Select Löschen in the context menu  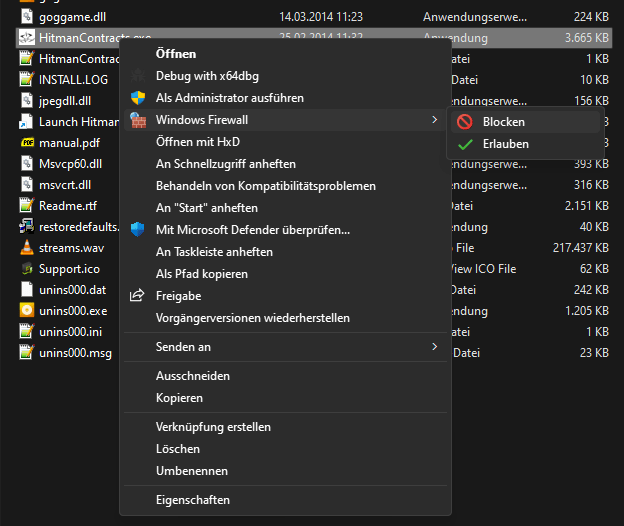285,449
